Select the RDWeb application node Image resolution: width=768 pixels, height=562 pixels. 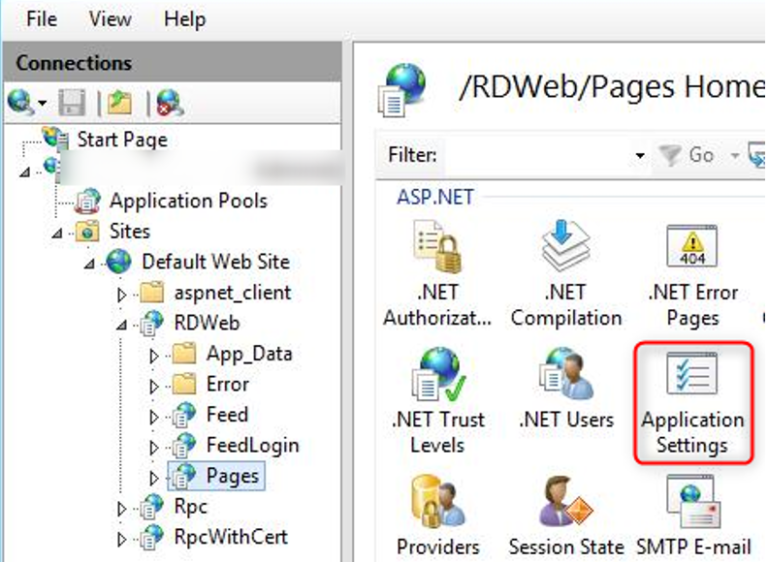tap(207, 323)
